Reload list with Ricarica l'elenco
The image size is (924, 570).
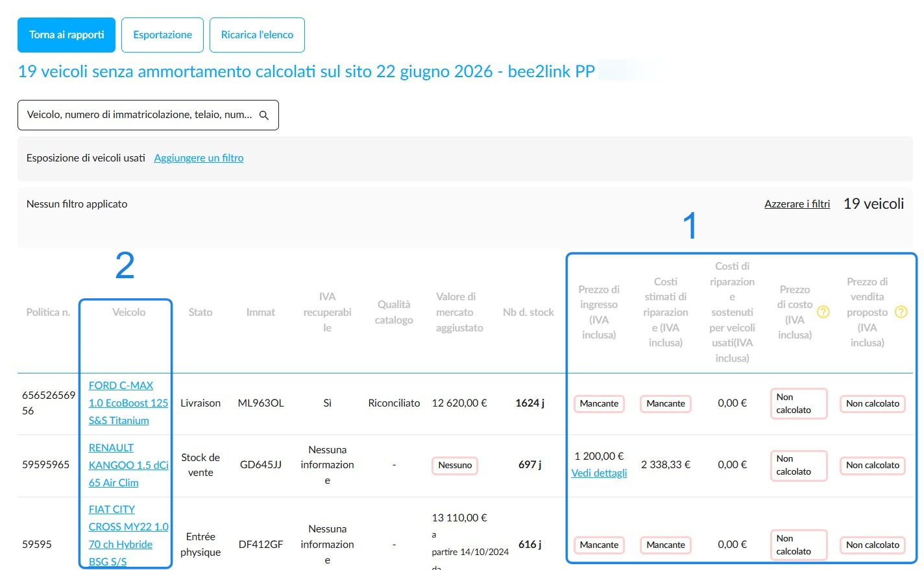pyautogui.click(x=257, y=35)
